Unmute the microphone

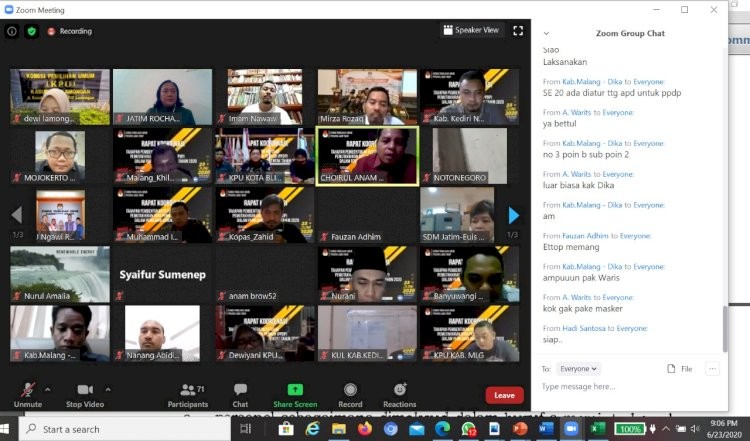[x=28, y=392]
